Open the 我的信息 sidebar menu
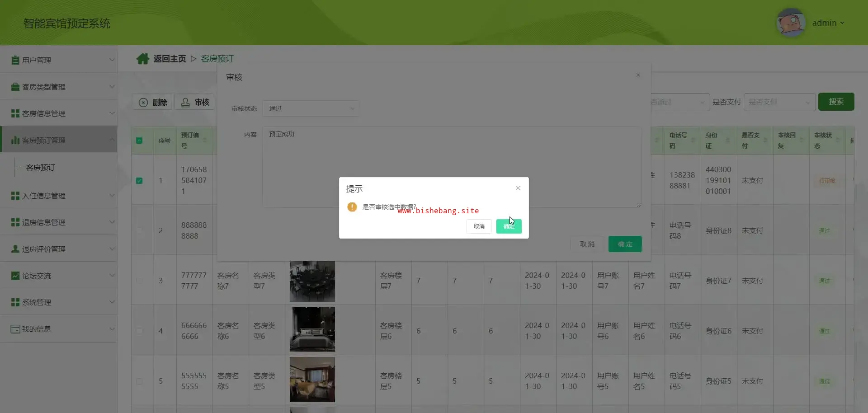The height and width of the screenshot is (413, 868). pos(59,329)
